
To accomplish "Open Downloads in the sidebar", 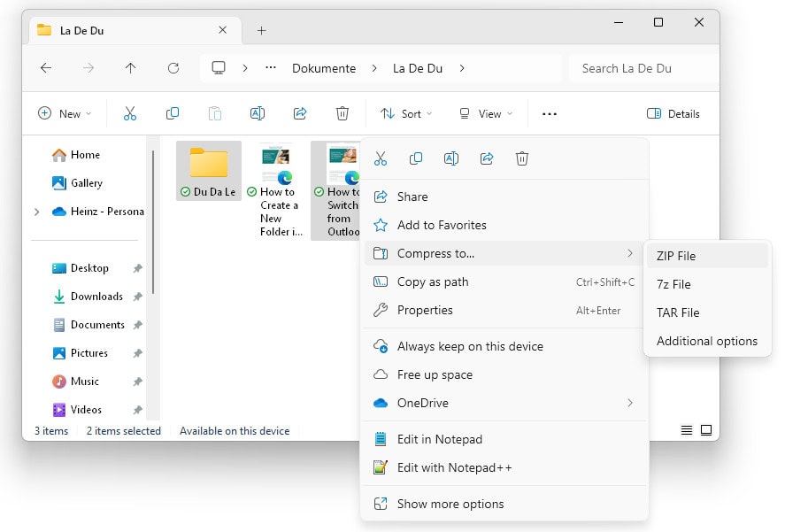I will 96,297.
